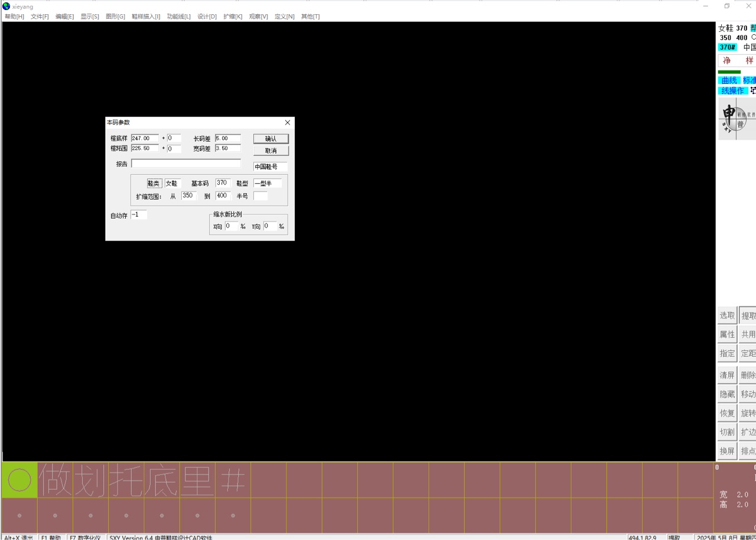Click the 370# size indicator
Screen dimensions: 756x540
click(727, 47)
